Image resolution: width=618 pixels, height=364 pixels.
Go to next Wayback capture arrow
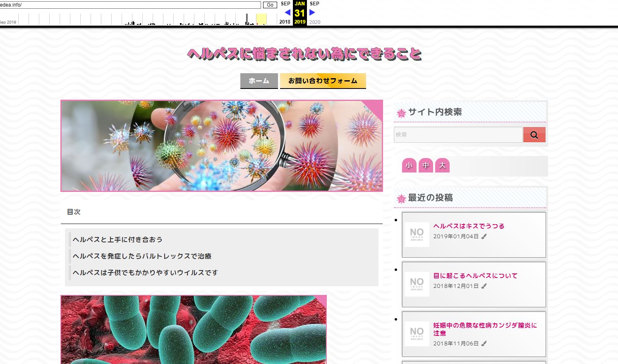[312, 12]
